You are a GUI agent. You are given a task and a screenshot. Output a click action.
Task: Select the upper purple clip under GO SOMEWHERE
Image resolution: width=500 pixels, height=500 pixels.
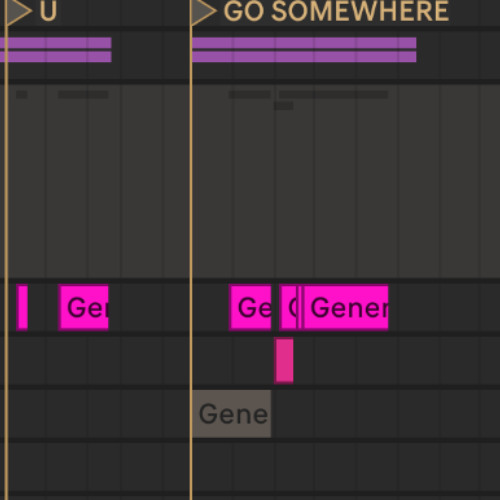[x=304, y=43]
